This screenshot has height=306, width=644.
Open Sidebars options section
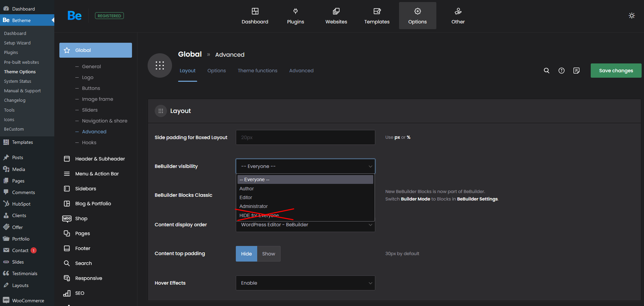(96, 189)
